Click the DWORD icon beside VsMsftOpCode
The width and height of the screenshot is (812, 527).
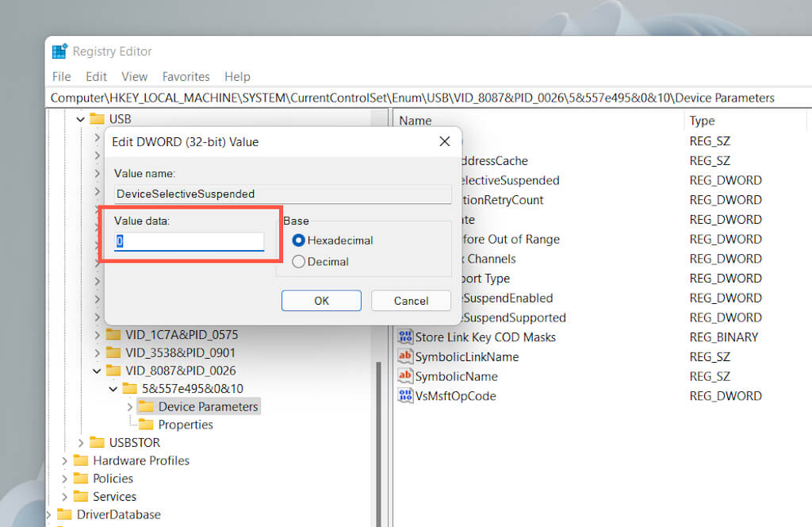pyautogui.click(x=405, y=396)
